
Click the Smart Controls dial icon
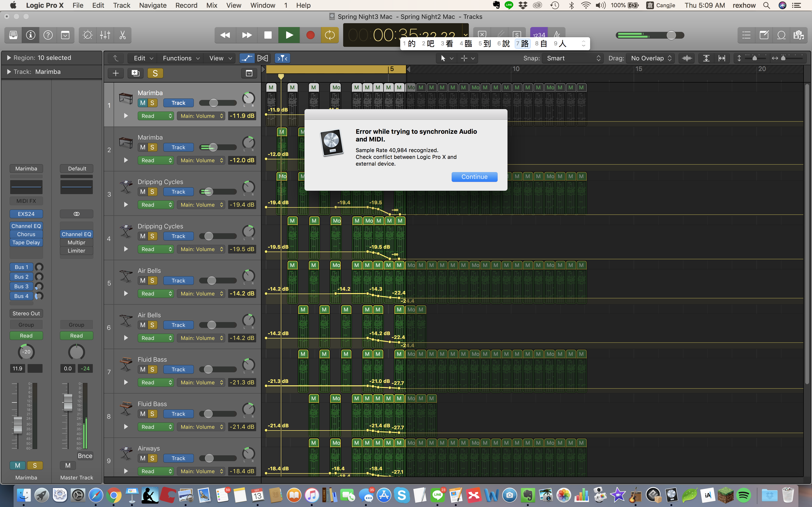pos(87,35)
